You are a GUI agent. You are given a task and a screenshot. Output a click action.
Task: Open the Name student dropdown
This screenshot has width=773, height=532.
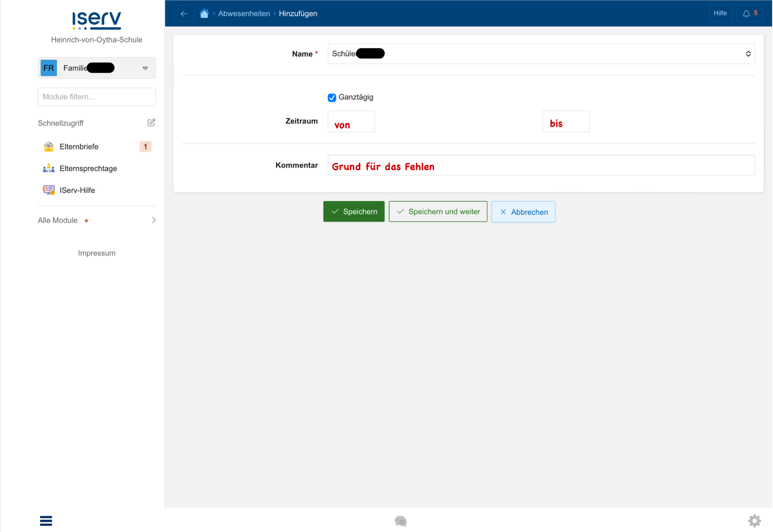(x=541, y=54)
